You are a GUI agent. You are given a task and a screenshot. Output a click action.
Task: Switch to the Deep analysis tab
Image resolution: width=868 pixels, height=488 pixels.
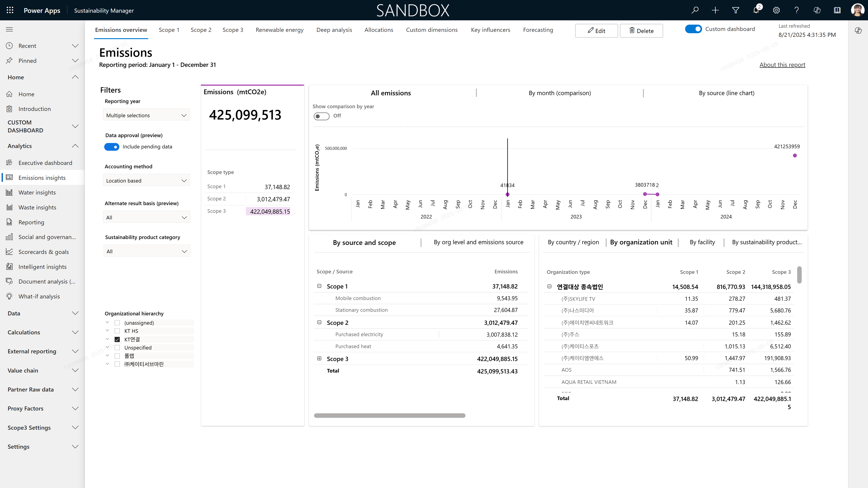coord(334,30)
